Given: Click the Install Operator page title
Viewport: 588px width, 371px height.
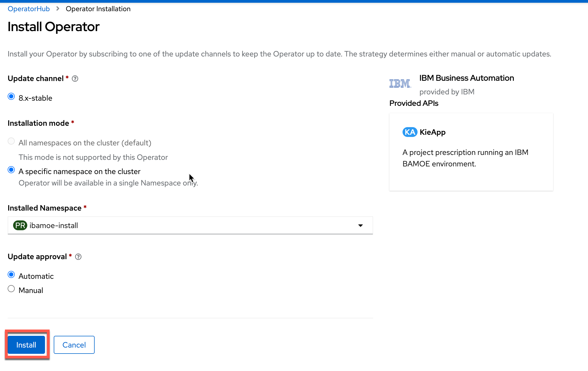Looking at the screenshot, I should tap(53, 27).
